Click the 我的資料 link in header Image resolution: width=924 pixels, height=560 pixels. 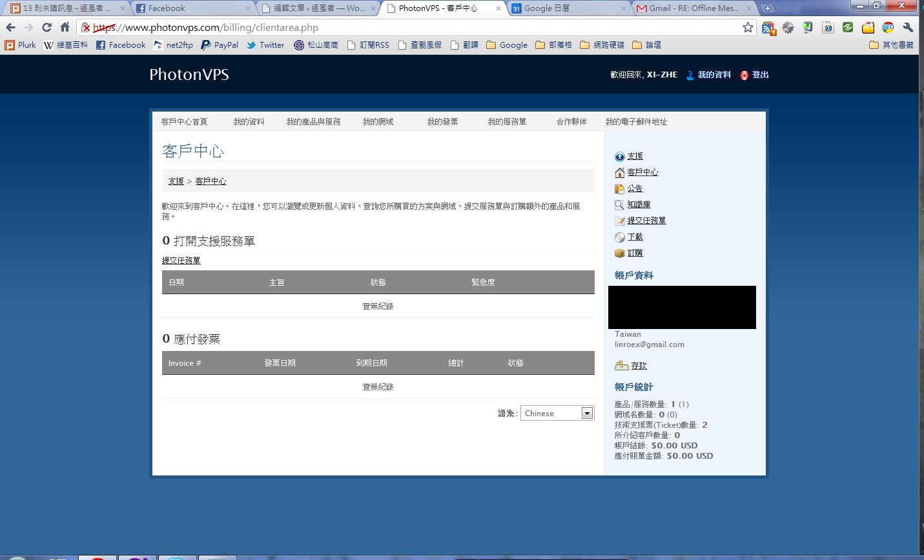[x=714, y=75]
